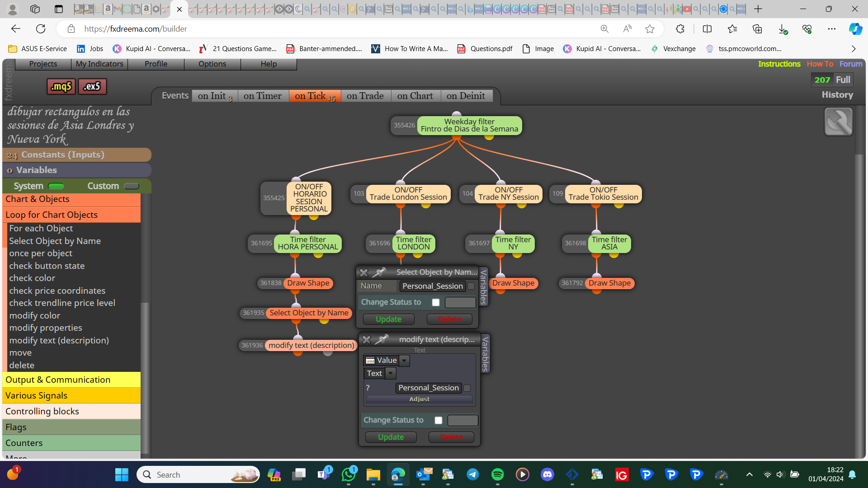The width and height of the screenshot is (868, 488).
Task: Go back to the previous page
Action: click(x=16, y=29)
